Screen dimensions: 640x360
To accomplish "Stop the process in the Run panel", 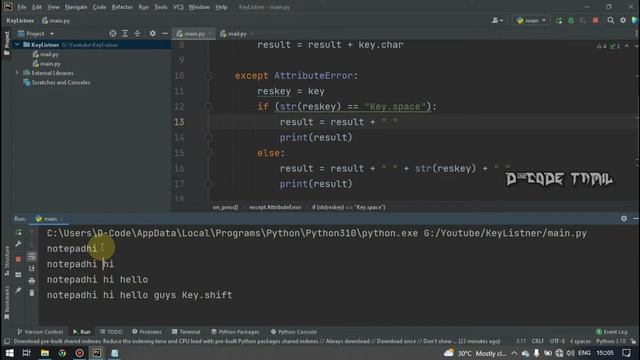I will tap(18, 259).
